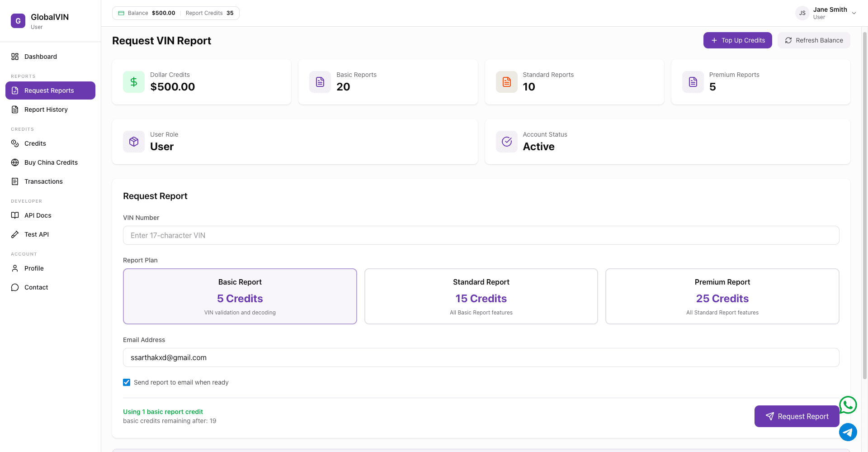Click the WhatsApp chat icon
The image size is (868, 452).
coord(848,405)
